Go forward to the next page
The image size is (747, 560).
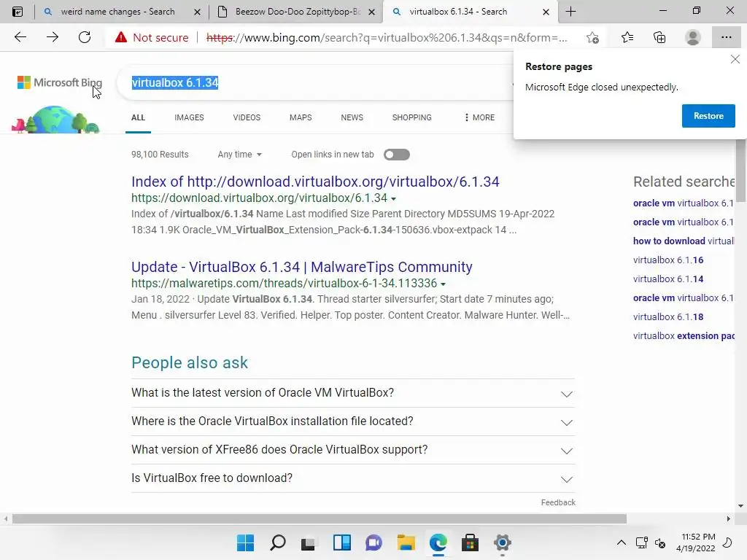(53, 37)
